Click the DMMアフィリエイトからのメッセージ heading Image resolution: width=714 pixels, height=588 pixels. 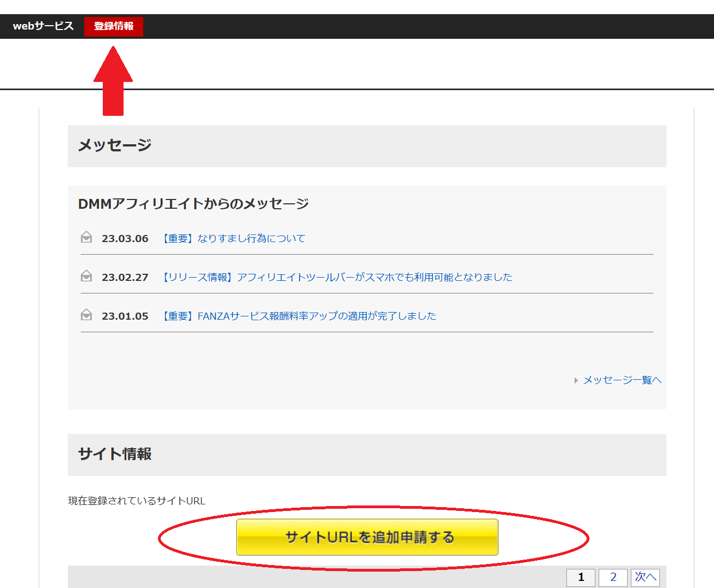tap(194, 204)
